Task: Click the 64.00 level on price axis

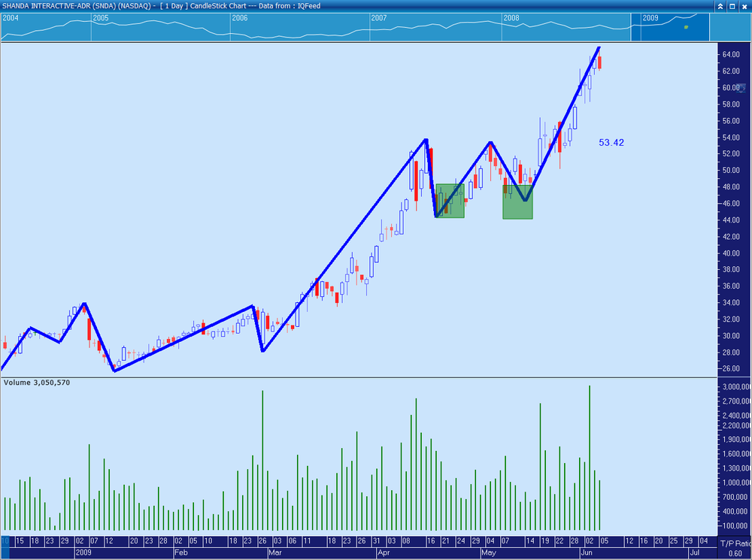Action: point(731,55)
